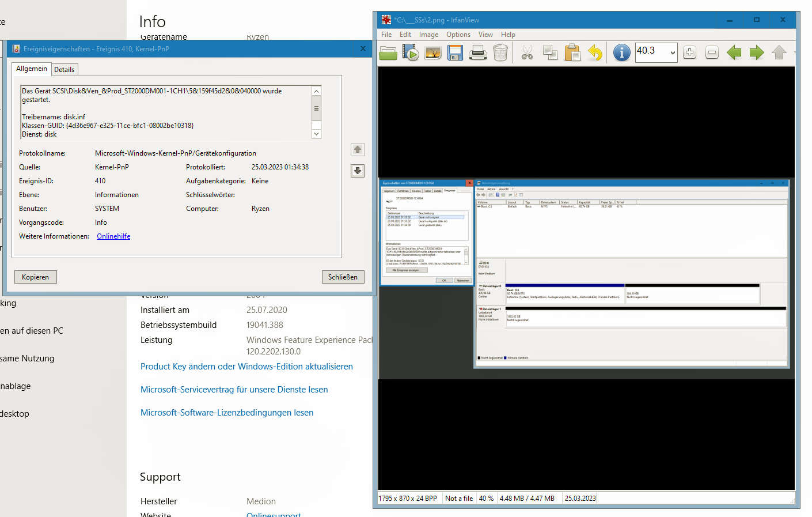Screen dimensions: 812x517
Task: Click the event properties title bar icon
Action: click(x=16, y=49)
